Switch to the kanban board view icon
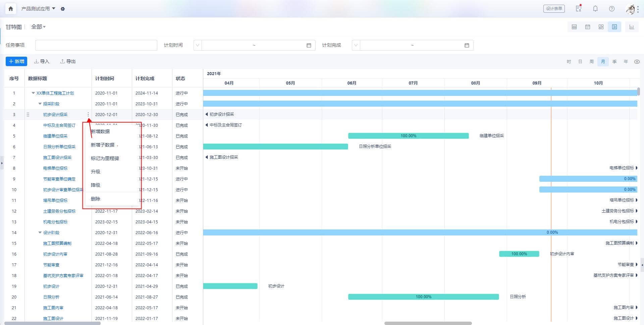The image size is (644, 325). pyautogui.click(x=601, y=27)
